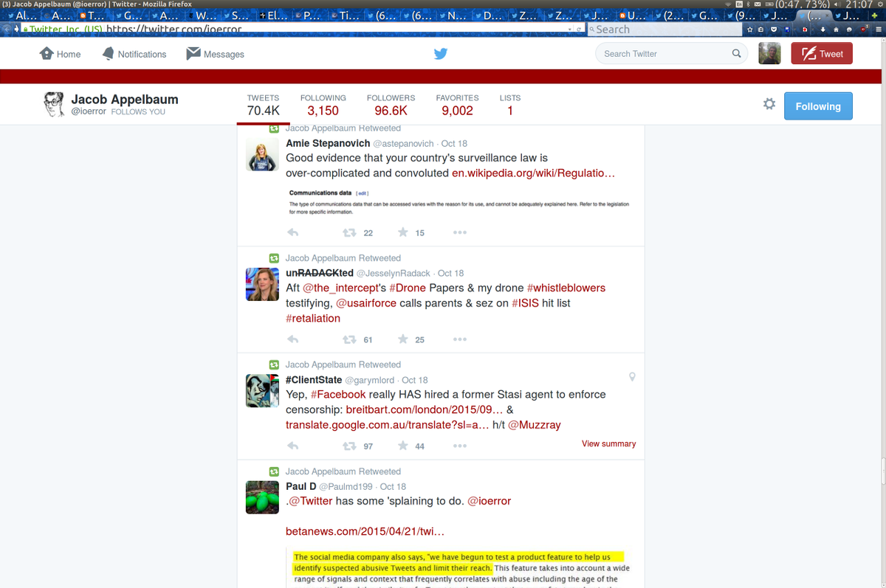Screen dimensions: 886x588
Task: Open system volume indicator
Action: [837, 4]
